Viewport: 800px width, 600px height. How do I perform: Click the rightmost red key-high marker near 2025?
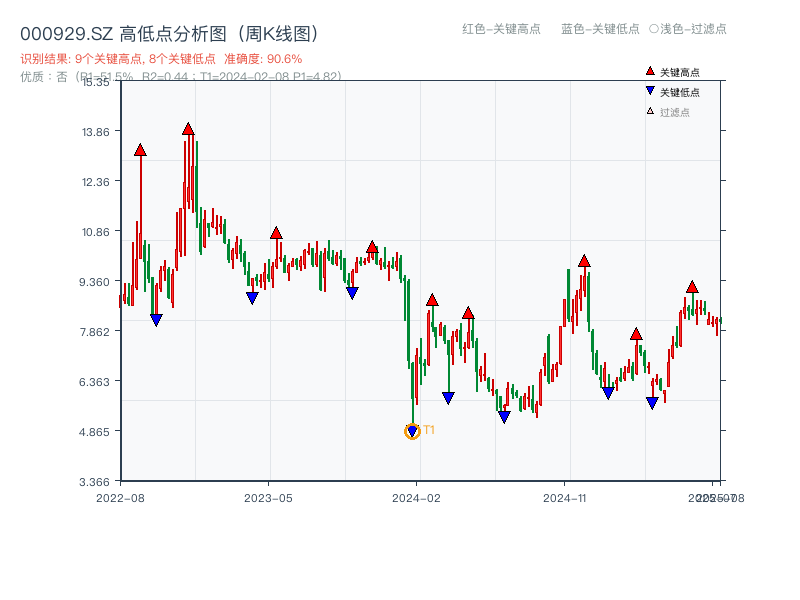691,285
